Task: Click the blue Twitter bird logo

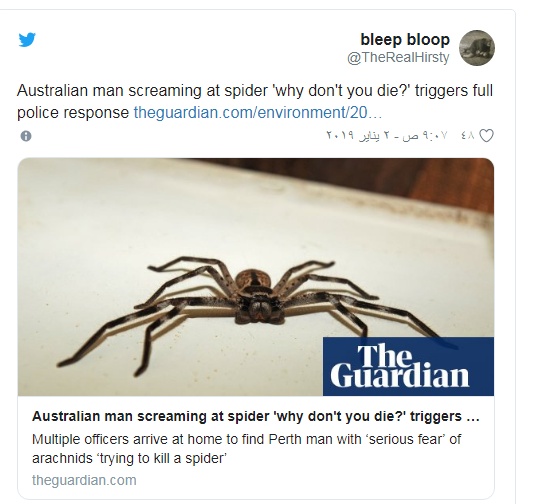Action: click(27, 39)
